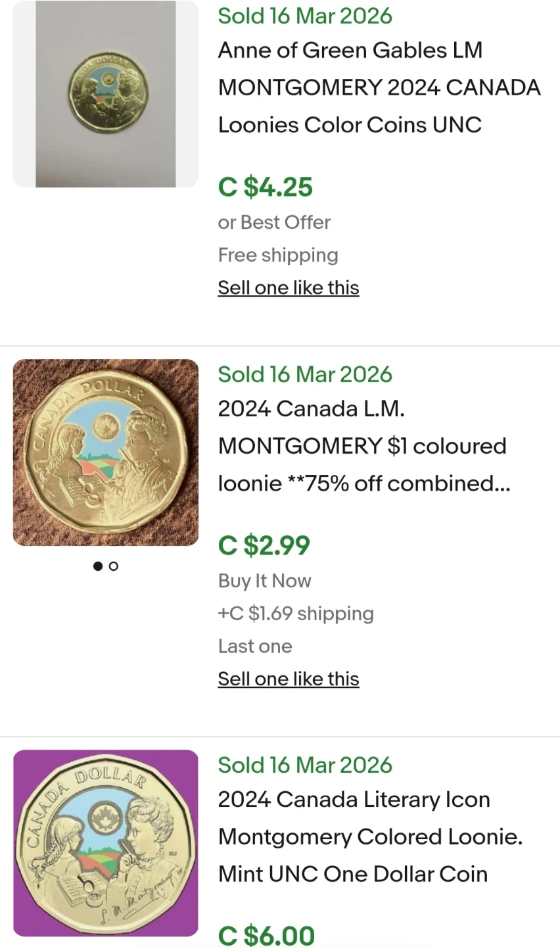Tap the "or Best Offer" label

pos(274,222)
